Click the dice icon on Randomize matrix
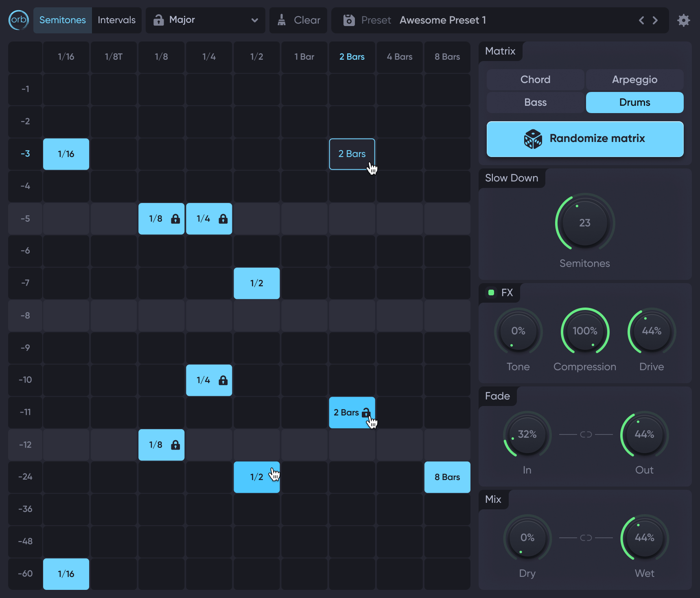The image size is (700, 598). [x=533, y=139]
